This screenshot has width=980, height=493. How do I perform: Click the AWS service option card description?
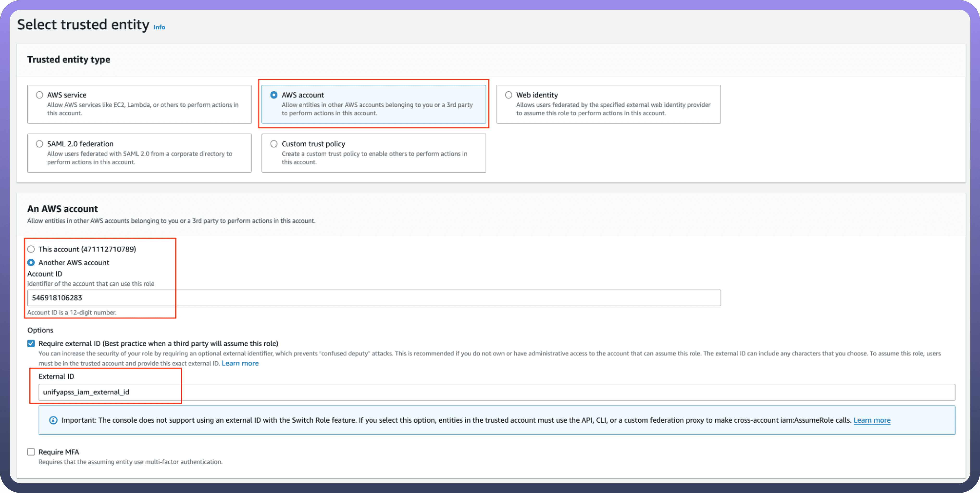(x=143, y=109)
